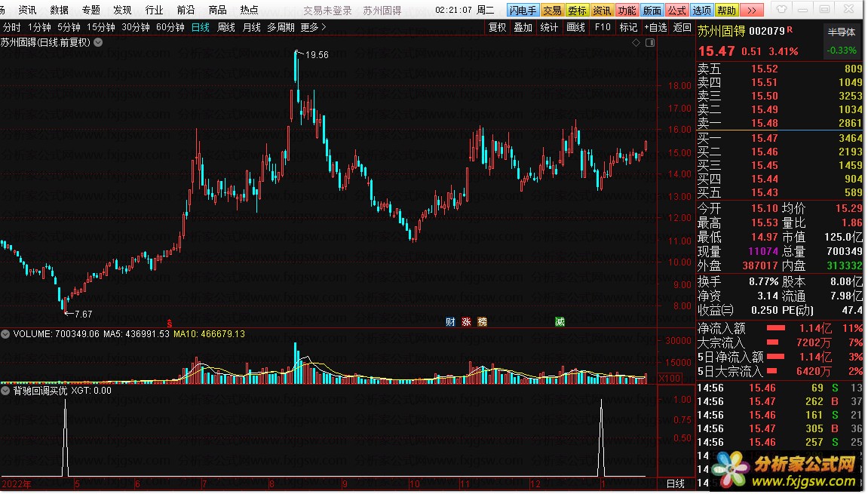
Task: Expand the 背驰回调买优 indicator menu
Action: tap(5, 391)
